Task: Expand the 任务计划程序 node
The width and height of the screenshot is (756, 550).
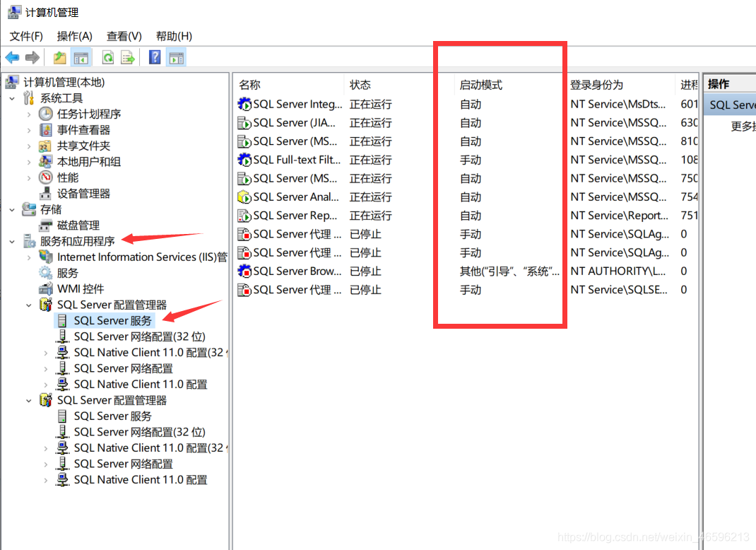Action: point(29,115)
